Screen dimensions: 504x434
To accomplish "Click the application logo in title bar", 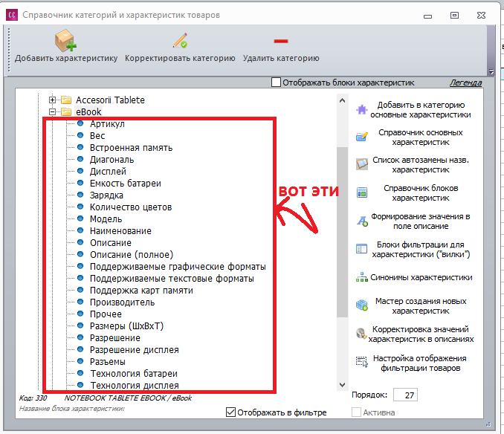I will pos(12,15).
